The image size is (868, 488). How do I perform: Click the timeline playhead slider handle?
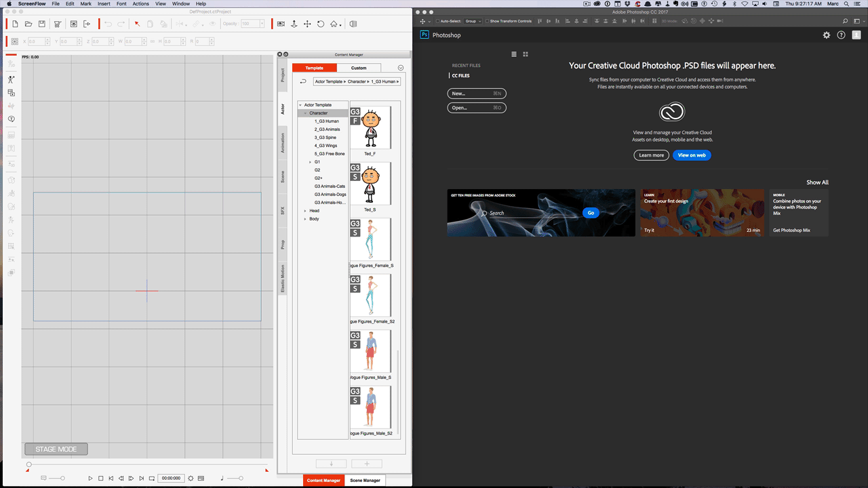[28, 464]
